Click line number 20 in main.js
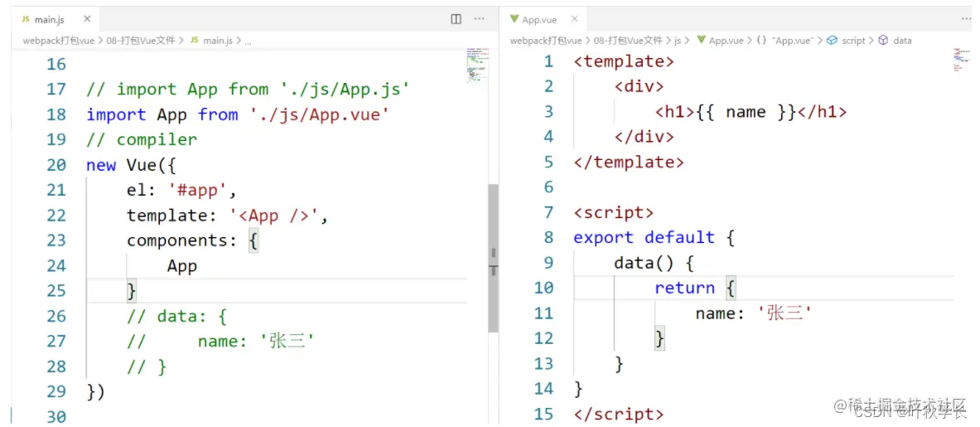This screenshot has height=427, width=980. tap(56, 165)
